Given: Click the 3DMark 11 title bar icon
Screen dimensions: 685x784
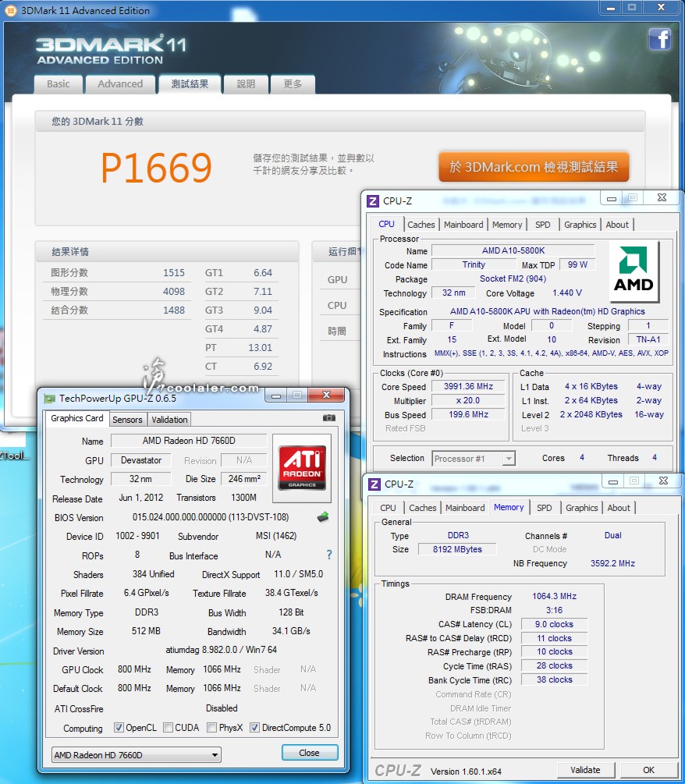Looking at the screenshot, I should (x=10, y=10).
